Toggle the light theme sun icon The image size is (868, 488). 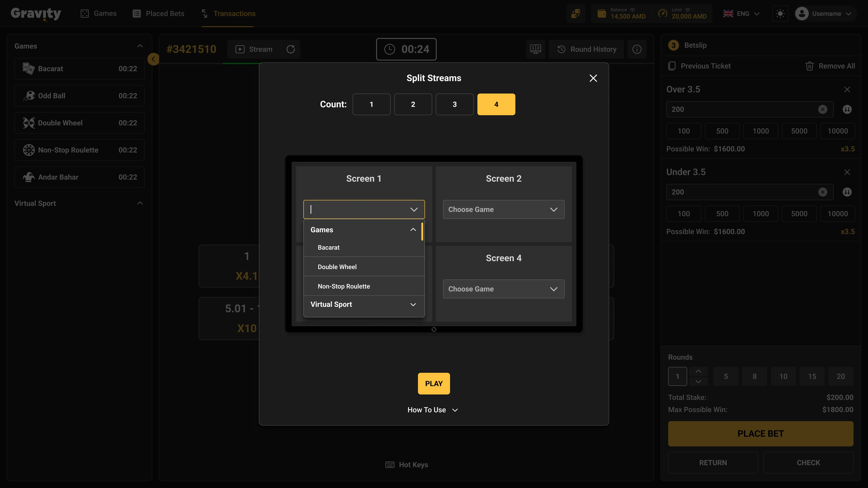click(x=780, y=14)
